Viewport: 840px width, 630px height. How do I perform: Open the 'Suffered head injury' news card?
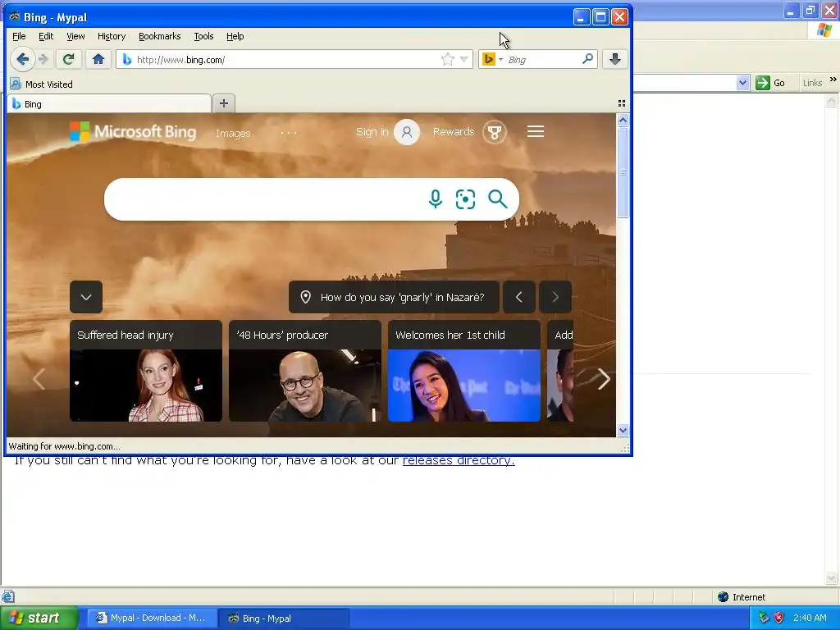pos(146,371)
